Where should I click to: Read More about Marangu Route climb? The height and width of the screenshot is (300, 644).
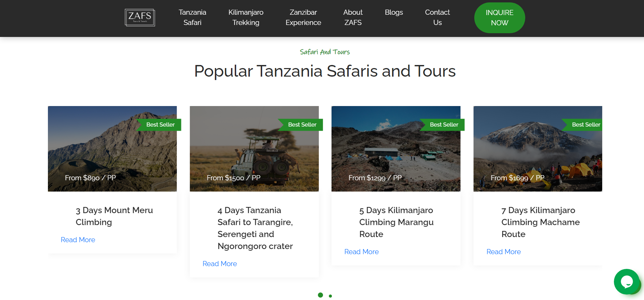point(361,252)
